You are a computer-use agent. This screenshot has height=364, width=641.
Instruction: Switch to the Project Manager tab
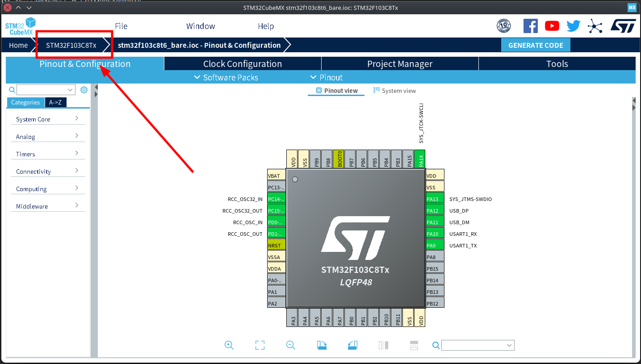[400, 63]
